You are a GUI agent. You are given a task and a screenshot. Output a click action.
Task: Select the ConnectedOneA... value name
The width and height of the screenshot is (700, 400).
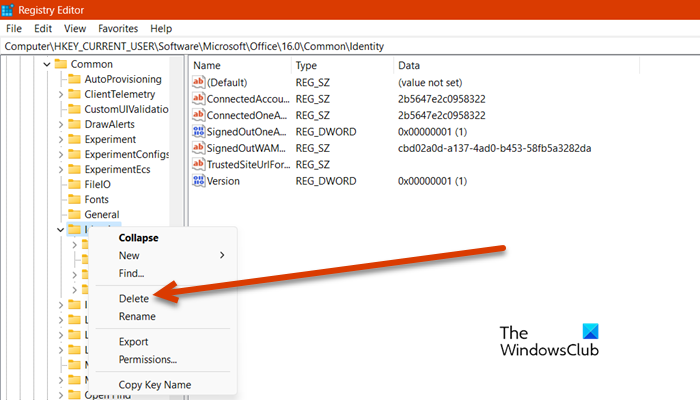click(247, 116)
